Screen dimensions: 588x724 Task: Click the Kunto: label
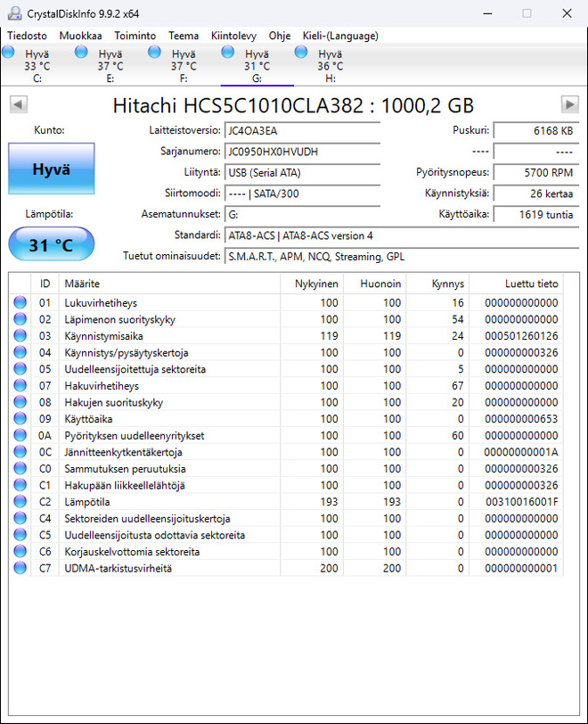pos(49,130)
